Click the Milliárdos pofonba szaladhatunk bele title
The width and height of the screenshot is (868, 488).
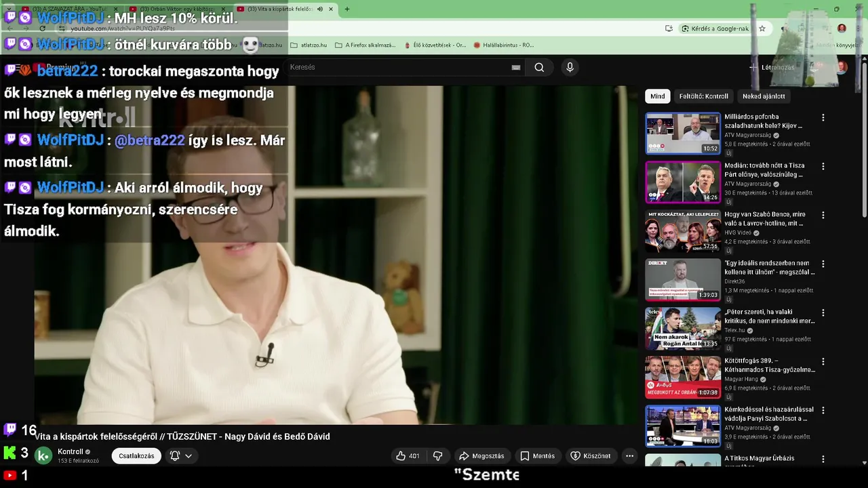click(x=764, y=121)
